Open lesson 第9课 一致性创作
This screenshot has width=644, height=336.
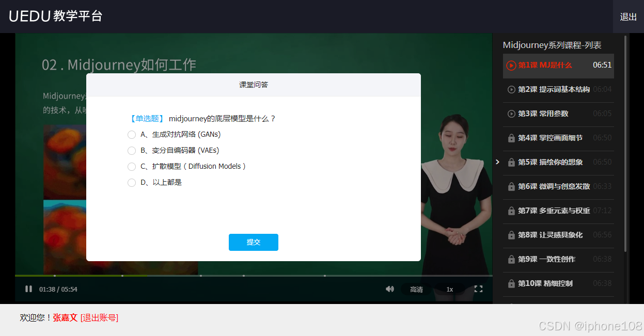pos(558,260)
